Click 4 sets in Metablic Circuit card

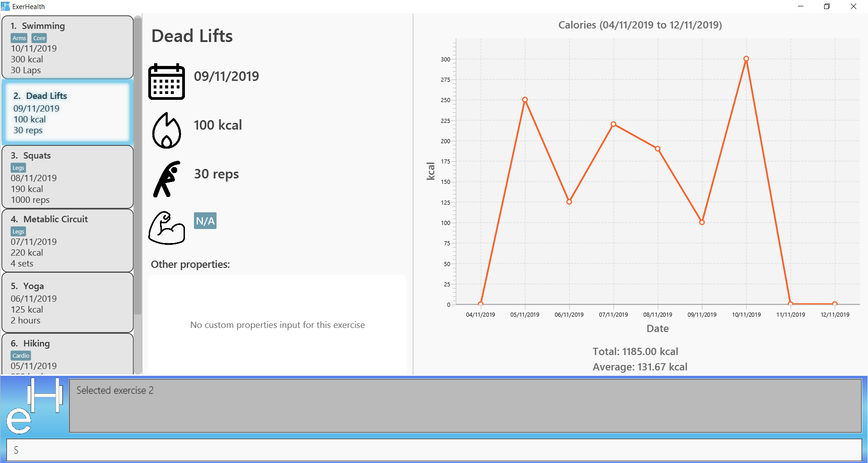[x=22, y=263]
